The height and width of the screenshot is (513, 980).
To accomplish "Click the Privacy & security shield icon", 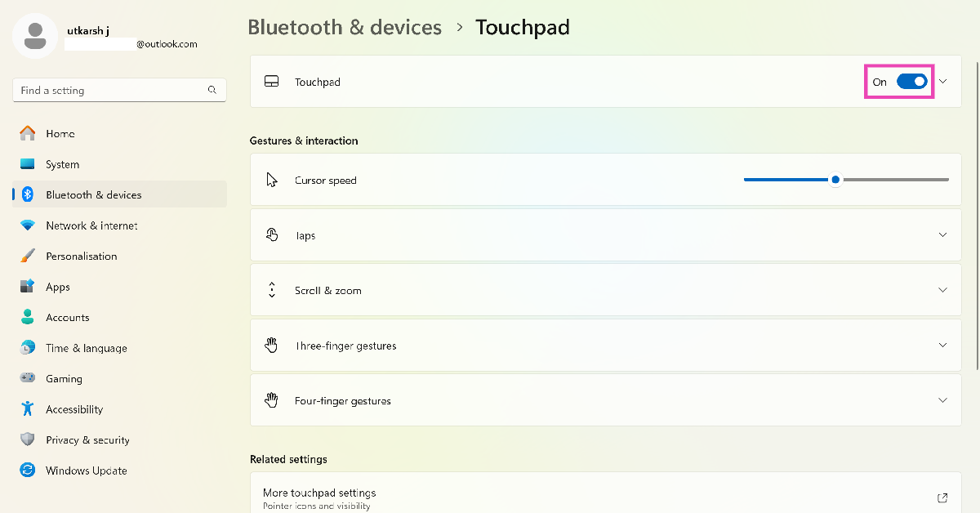I will pos(28,439).
